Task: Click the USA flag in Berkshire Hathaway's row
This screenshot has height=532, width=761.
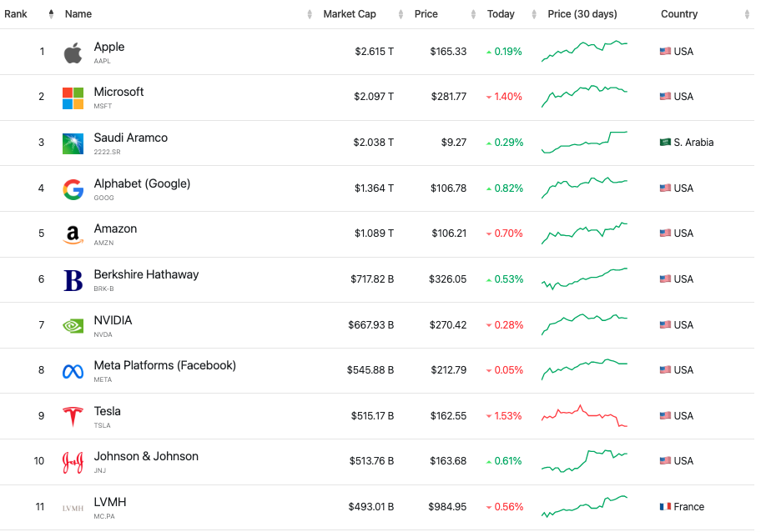Action: [x=665, y=279]
